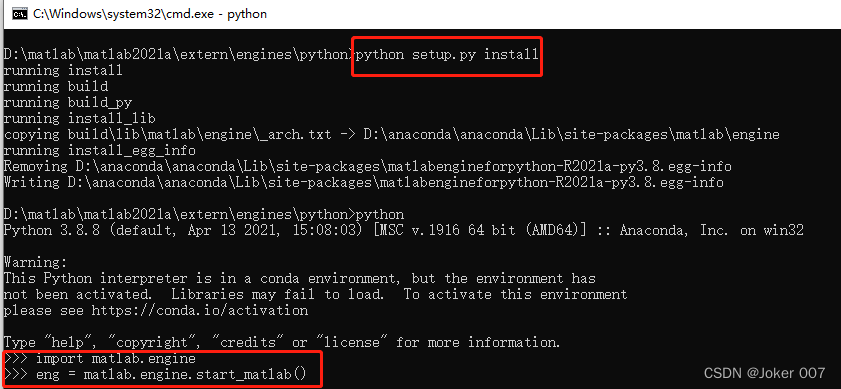Click the 'eng = matlab.engine.start_matlab()' line
The image size is (841, 389).
155,374
